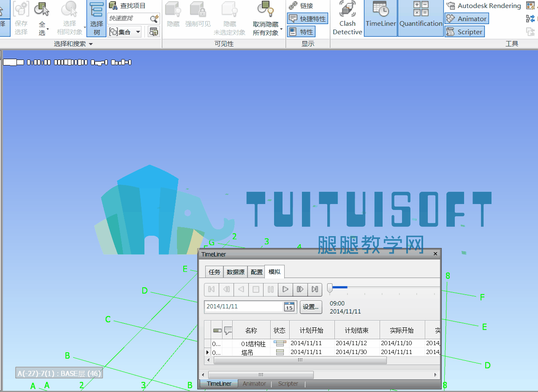Click the 计划结束 column header
The height and width of the screenshot is (392, 538).
coord(357,330)
